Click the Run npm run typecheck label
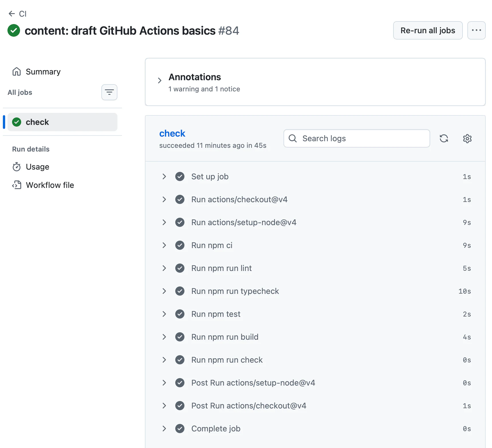 235,291
